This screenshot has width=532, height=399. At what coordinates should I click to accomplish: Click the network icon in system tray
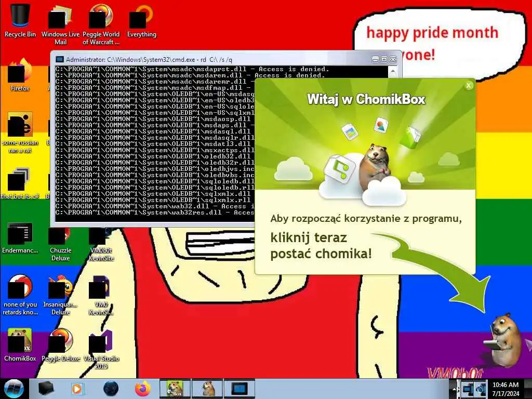468,389
